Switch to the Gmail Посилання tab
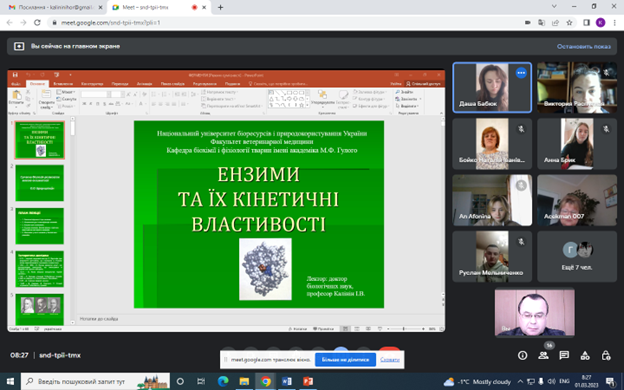This screenshot has height=390, width=624. (x=55, y=7)
